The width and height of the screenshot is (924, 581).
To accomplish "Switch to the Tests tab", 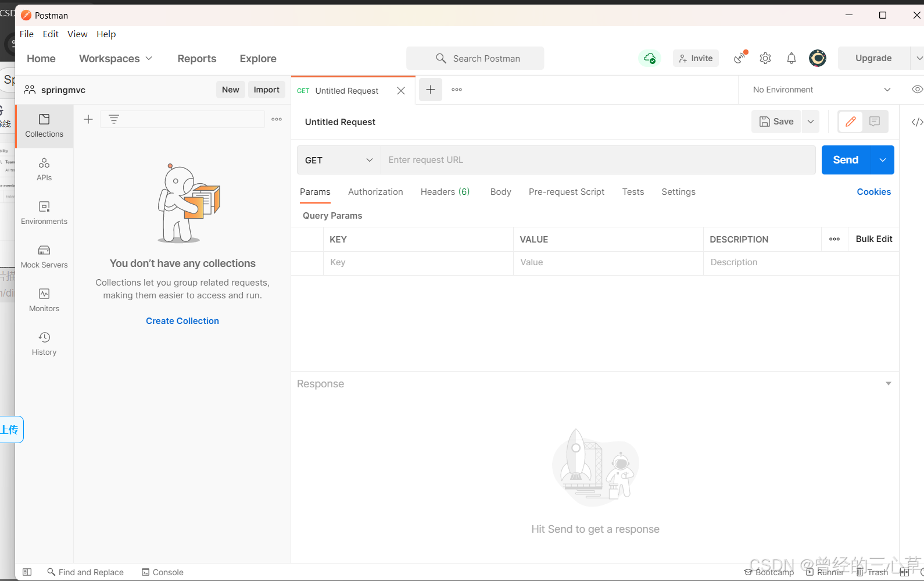I will tap(633, 192).
